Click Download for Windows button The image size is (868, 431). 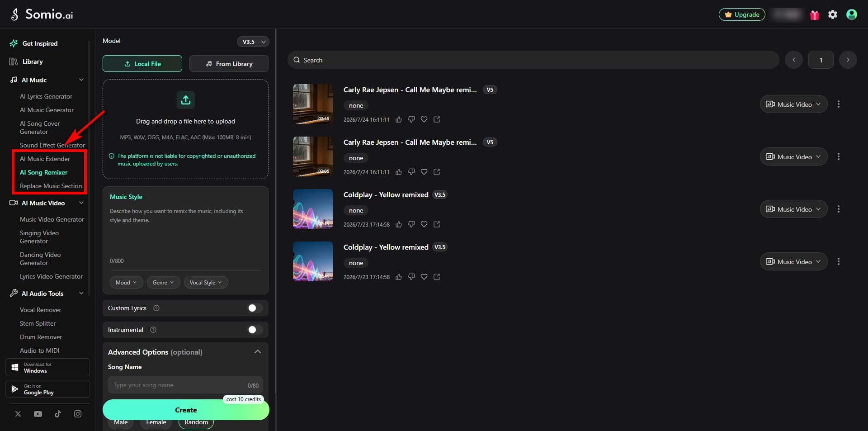tap(47, 367)
